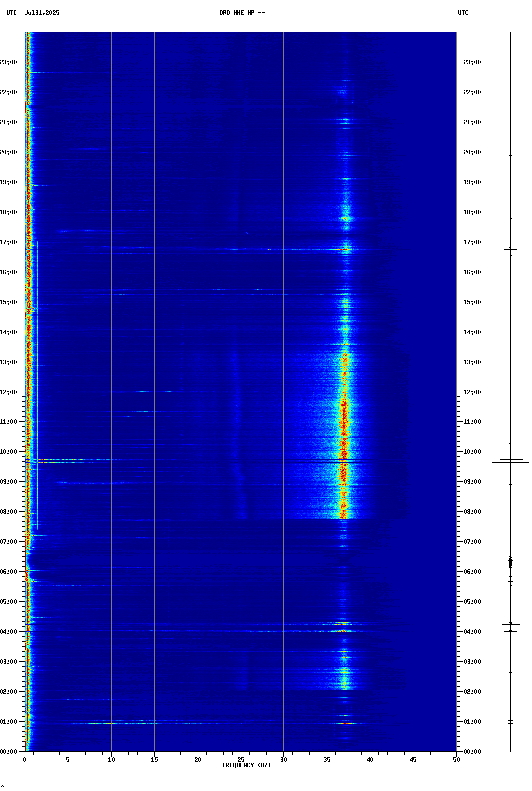Click the left axis '06:00' time label
Screen dimensions: 532x791
pos(8,572)
